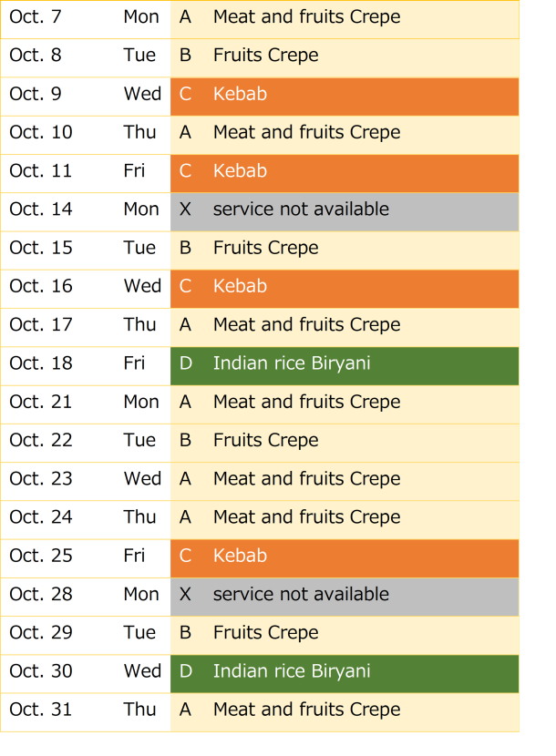556x756 pixels.
Task: Select the Oct. 21 Mon date label
Action: 40,402
